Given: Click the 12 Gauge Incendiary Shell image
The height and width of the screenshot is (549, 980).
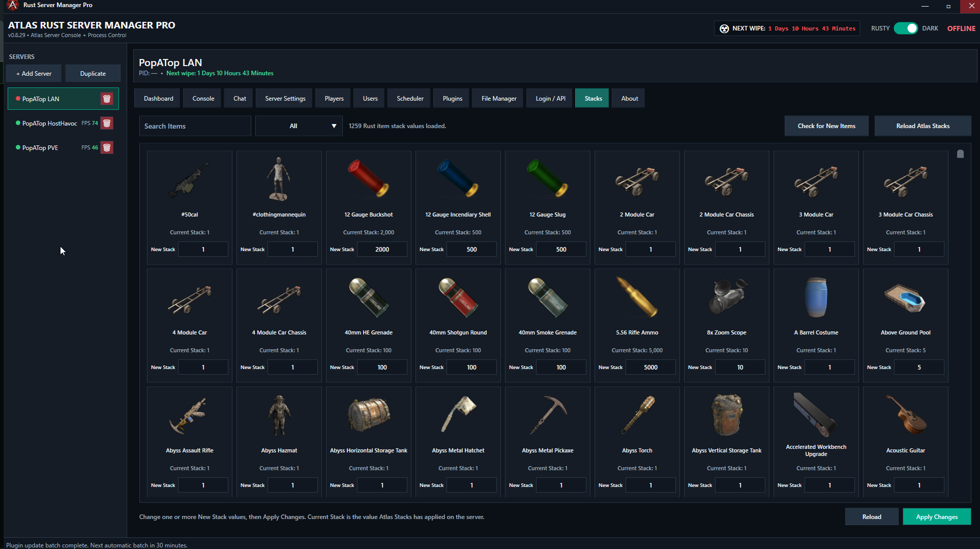Looking at the screenshot, I should (458, 178).
